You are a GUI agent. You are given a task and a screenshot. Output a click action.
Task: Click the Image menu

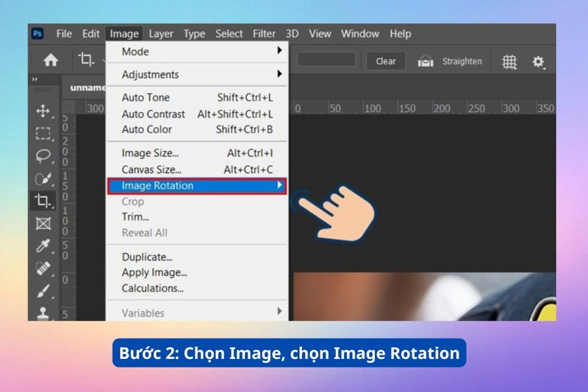[124, 34]
